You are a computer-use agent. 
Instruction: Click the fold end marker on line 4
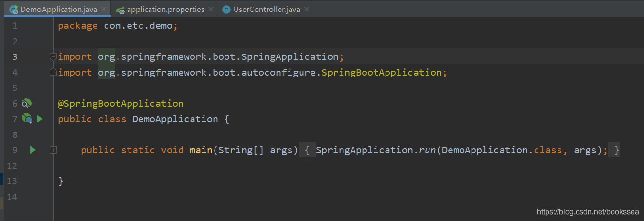[x=53, y=72]
